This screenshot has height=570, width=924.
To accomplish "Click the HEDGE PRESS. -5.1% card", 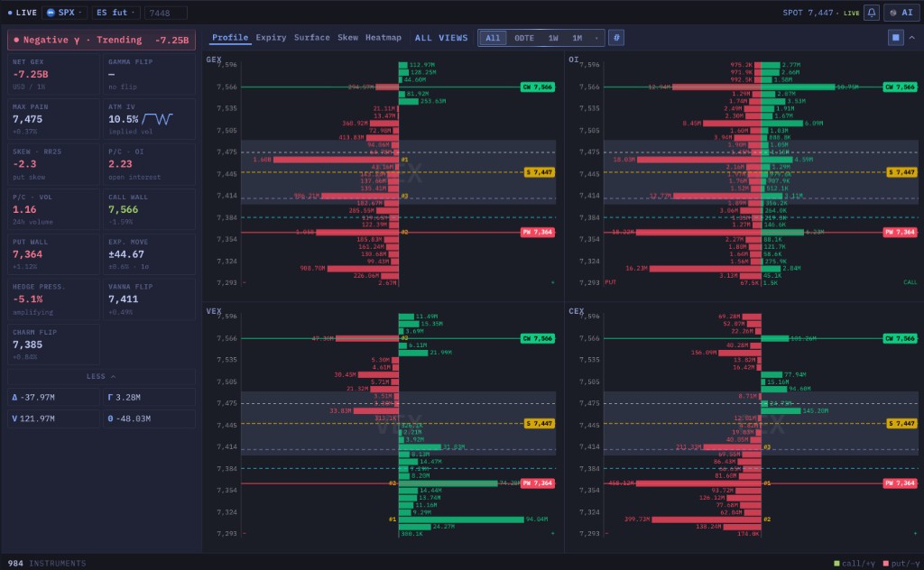I will tap(53, 299).
